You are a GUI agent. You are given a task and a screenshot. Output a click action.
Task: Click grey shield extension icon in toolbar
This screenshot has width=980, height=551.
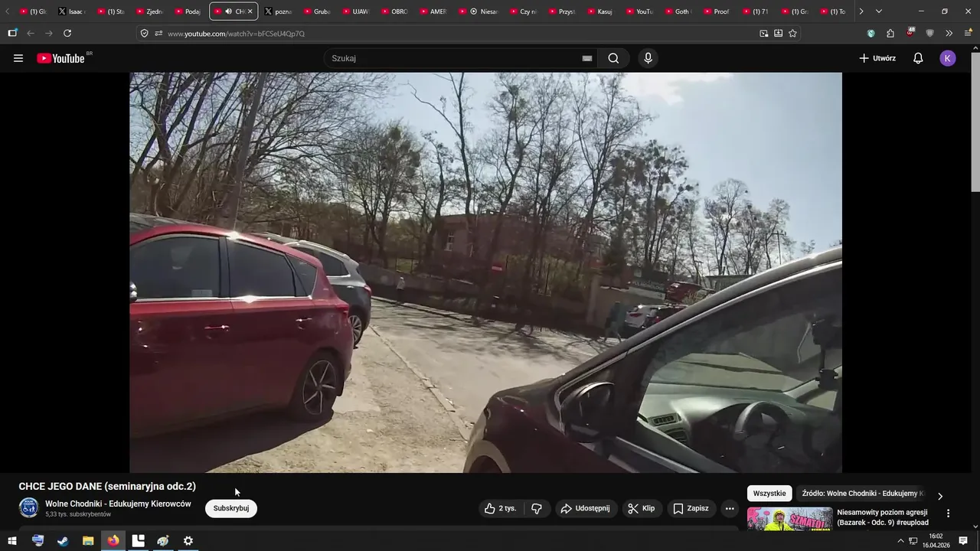(929, 33)
